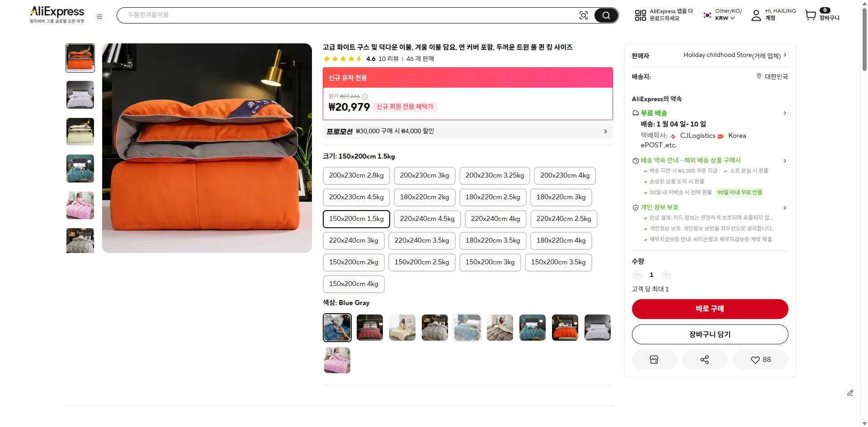868x427 pixels.
Task: Choose the red duvet color swatch
Action: (x=370, y=328)
